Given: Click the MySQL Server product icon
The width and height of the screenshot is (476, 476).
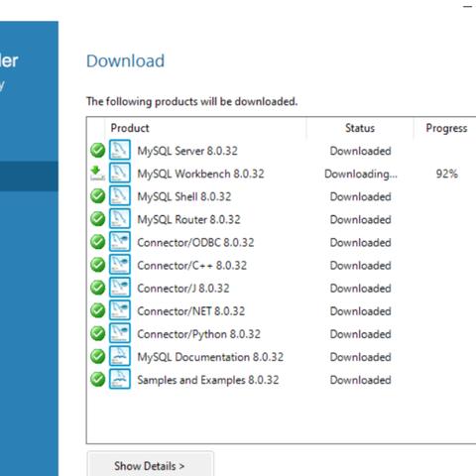Looking at the screenshot, I should point(120,150).
